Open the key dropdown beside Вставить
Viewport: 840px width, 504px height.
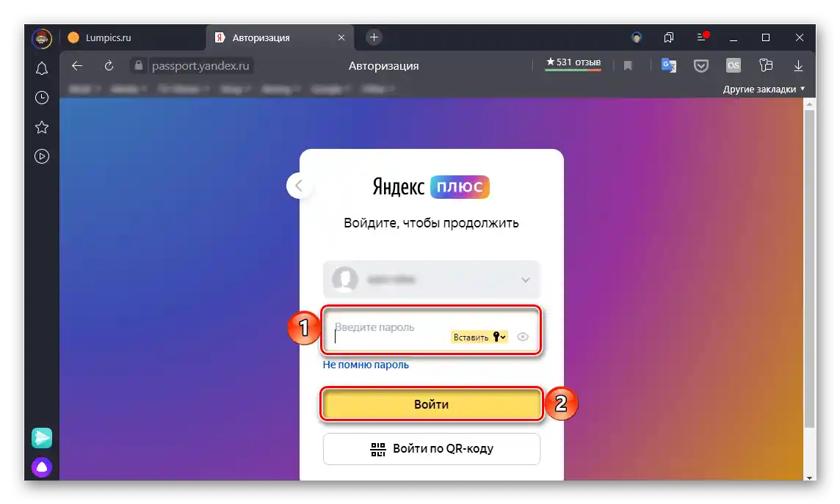point(499,337)
